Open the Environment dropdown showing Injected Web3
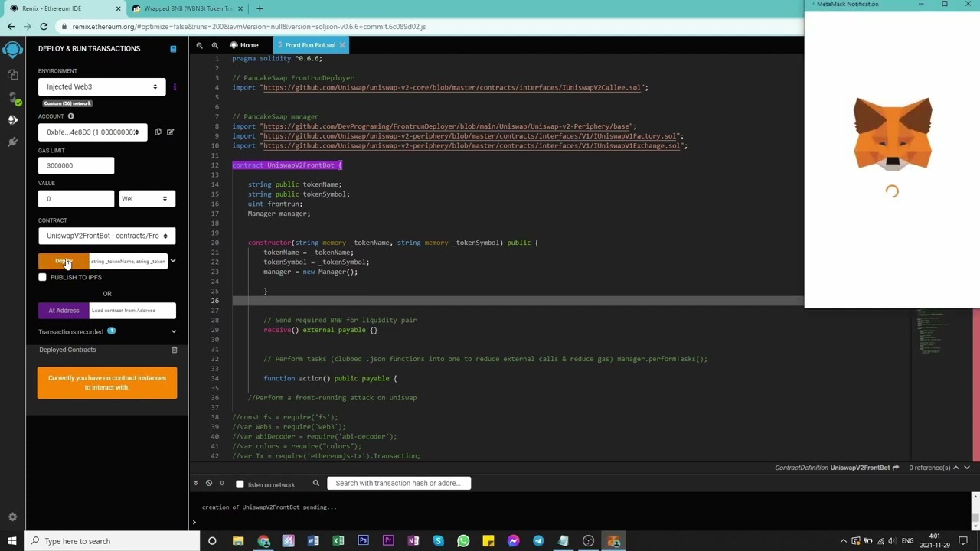980x551 pixels. pos(102,86)
